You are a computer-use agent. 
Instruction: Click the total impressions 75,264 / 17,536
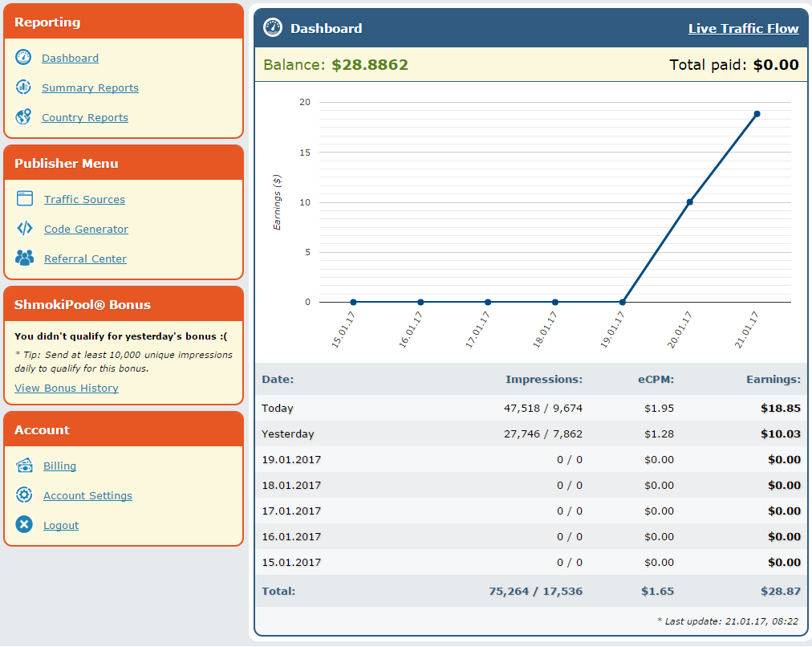click(x=535, y=591)
